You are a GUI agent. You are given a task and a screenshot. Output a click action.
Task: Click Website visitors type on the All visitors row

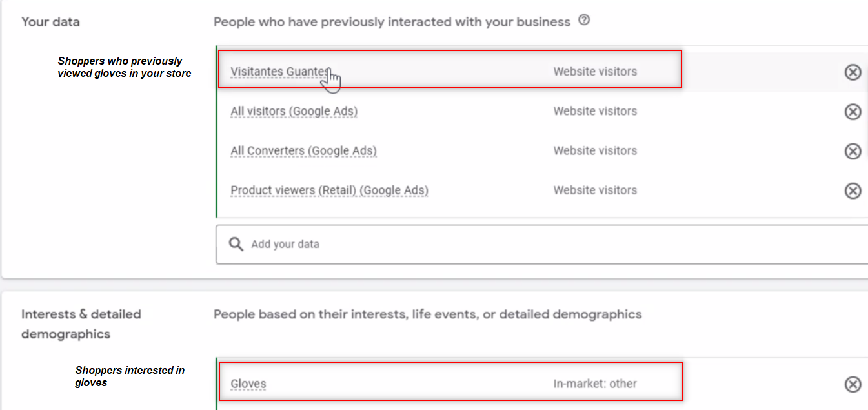[x=594, y=111]
